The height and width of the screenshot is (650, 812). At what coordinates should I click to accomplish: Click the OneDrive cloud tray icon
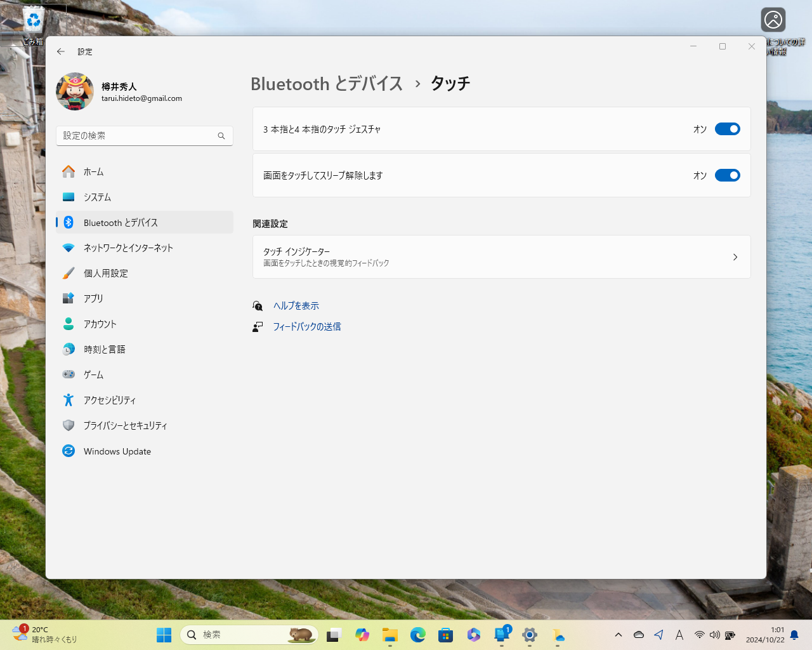(639, 635)
